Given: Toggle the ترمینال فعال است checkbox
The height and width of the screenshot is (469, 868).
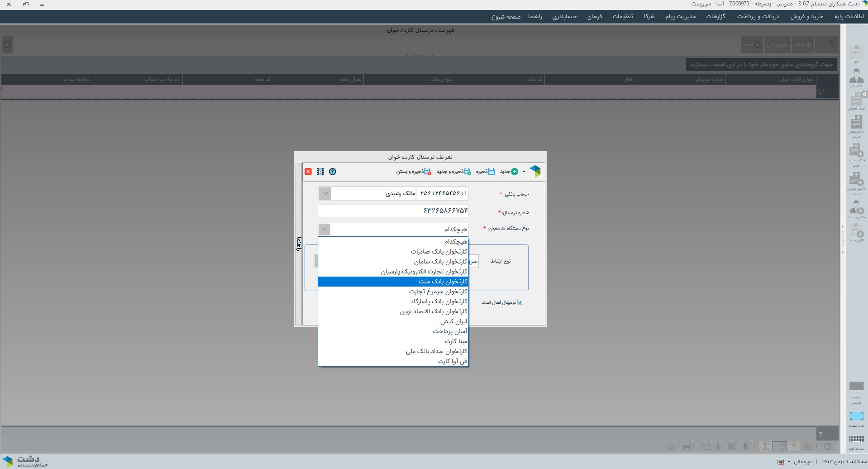Looking at the screenshot, I should 520,302.
